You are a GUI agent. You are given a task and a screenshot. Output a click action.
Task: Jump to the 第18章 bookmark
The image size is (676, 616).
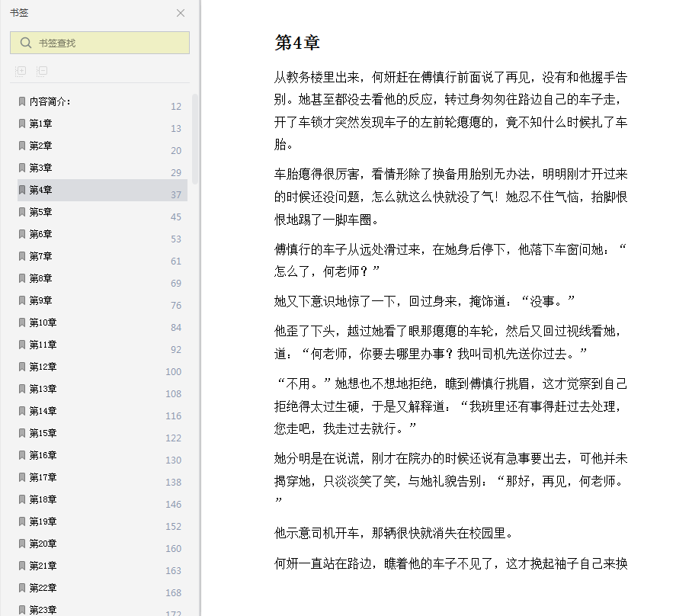coord(102,500)
